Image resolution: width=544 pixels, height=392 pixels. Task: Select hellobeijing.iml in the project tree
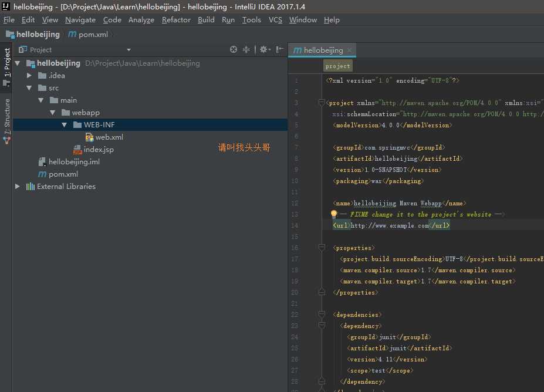(74, 161)
